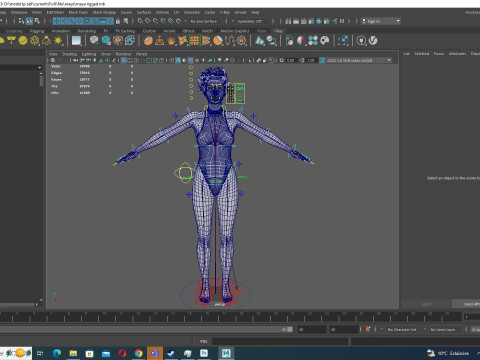The width and height of the screenshot is (480, 360).
Task: Click the teal cube shelf icon
Action: [x=106, y=41]
